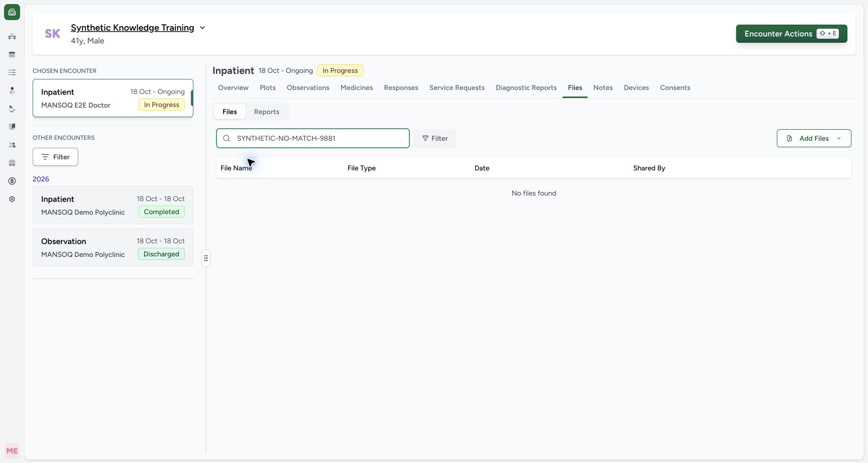The width and height of the screenshot is (868, 463).
Task: Open the patient person sidebar icon
Action: coord(12,90)
